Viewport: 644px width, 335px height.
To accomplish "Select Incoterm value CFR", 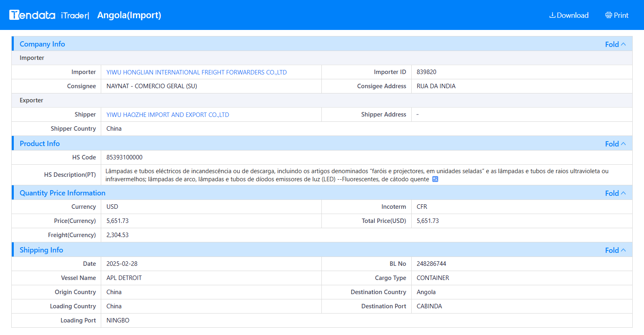I will (422, 207).
